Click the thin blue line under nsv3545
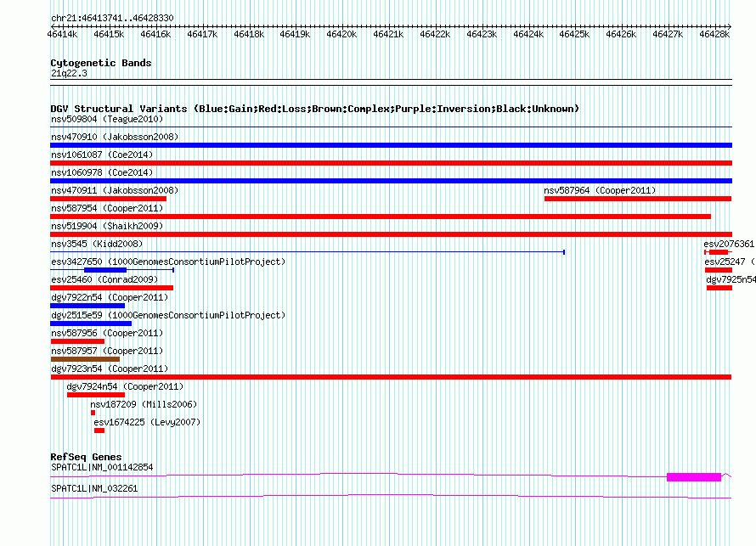Viewport: 756px width, 546px height. pyautogui.click(x=307, y=252)
